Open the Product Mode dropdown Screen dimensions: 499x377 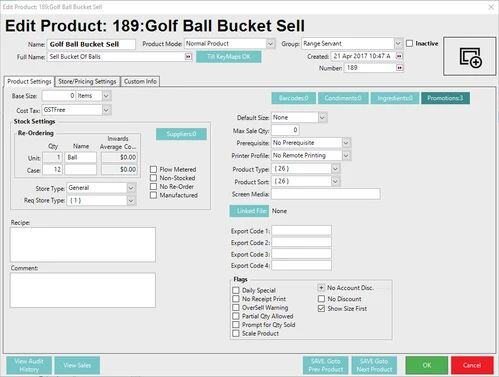271,44
